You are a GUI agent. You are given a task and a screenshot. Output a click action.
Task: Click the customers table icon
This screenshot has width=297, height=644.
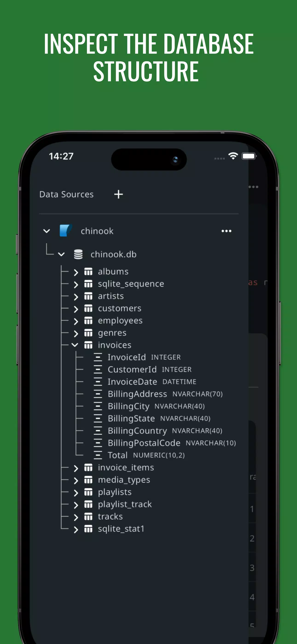[x=88, y=308]
